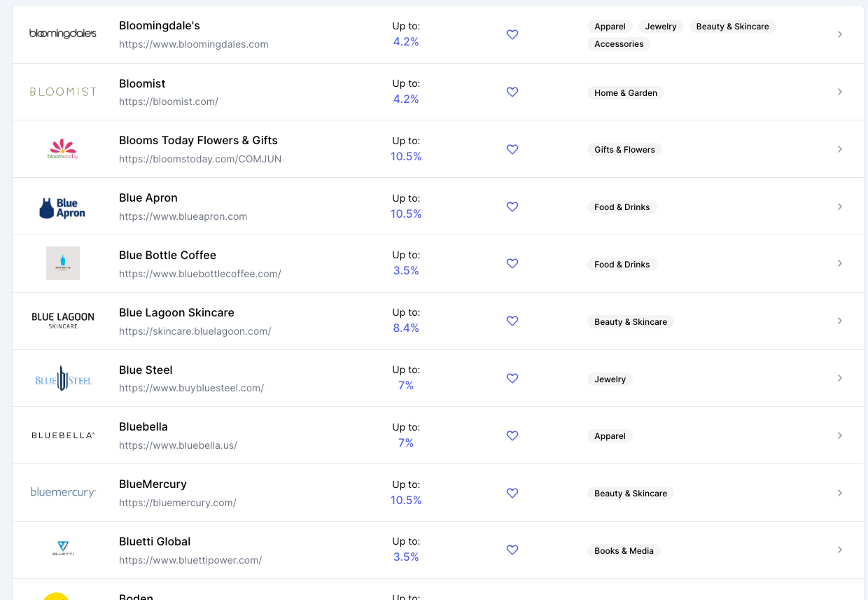This screenshot has height=600, width=868.
Task: Click the Blue Apron logo
Action: click(63, 207)
